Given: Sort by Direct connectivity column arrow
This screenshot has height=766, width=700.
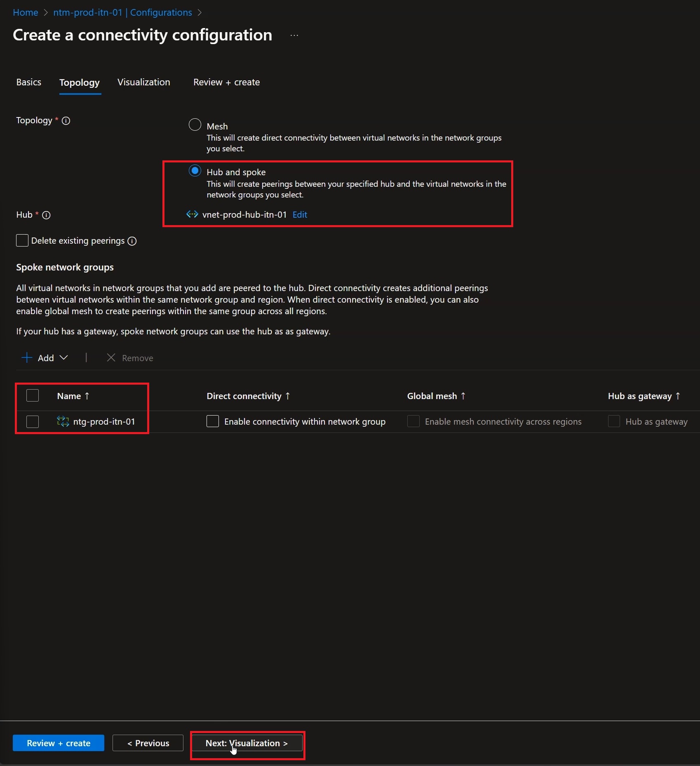Looking at the screenshot, I should tap(288, 396).
